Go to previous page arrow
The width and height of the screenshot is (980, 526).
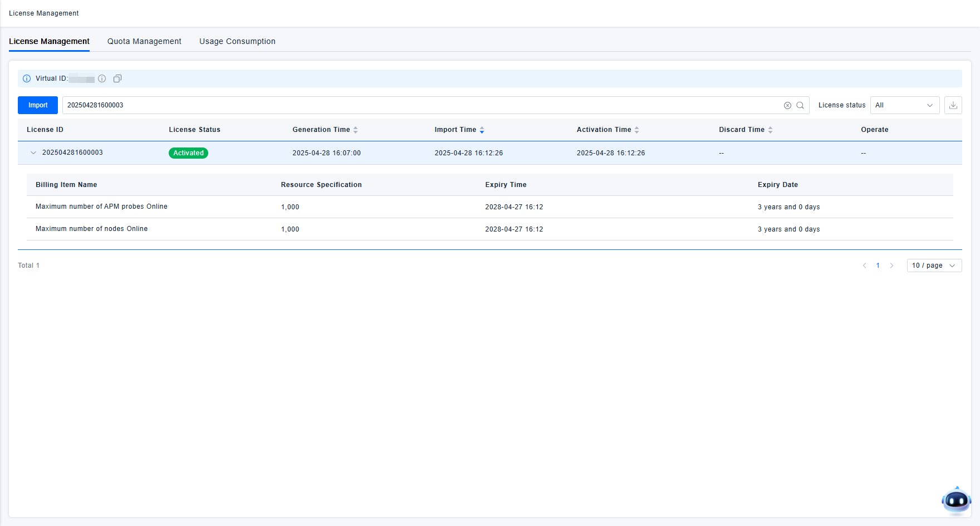[864, 266]
